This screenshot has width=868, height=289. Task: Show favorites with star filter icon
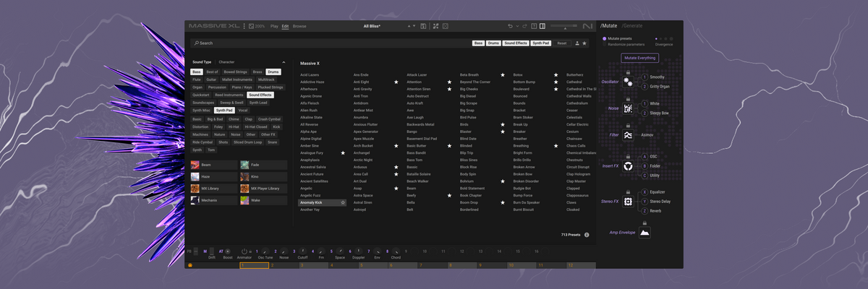(x=584, y=43)
